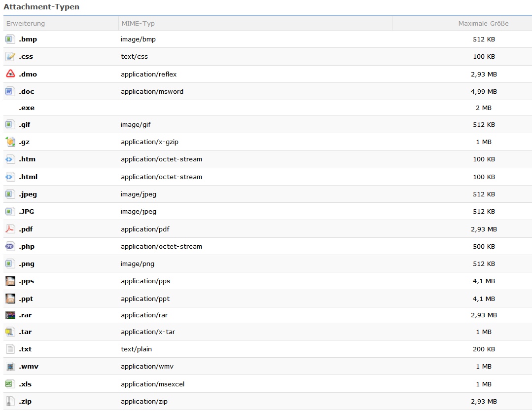Viewport: 532px width, 415px height.
Task: Click the Excel icon beside .xls
Action: coord(10,384)
